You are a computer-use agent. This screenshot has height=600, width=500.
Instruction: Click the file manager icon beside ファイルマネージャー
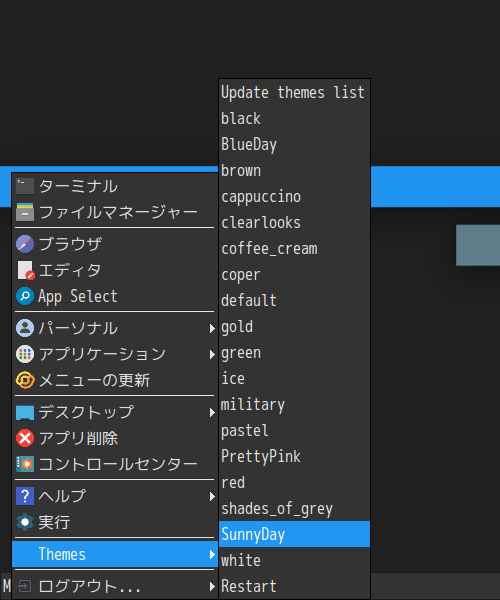click(x=25, y=212)
